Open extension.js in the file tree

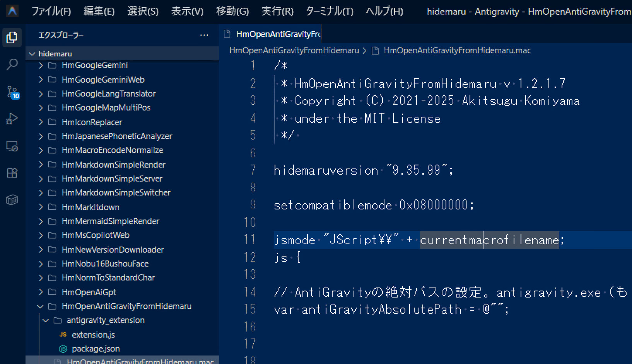[93, 335]
